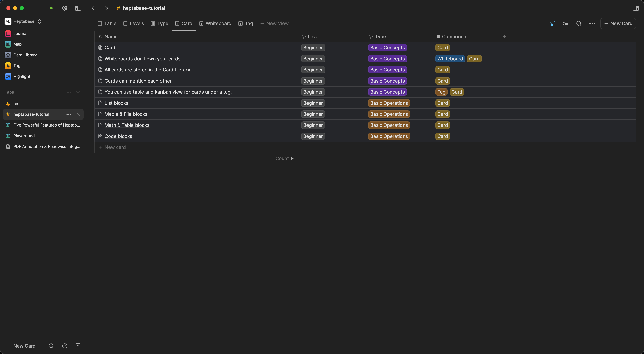644x354 pixels.
Task: Add a New View
Action: pos(274,23)
